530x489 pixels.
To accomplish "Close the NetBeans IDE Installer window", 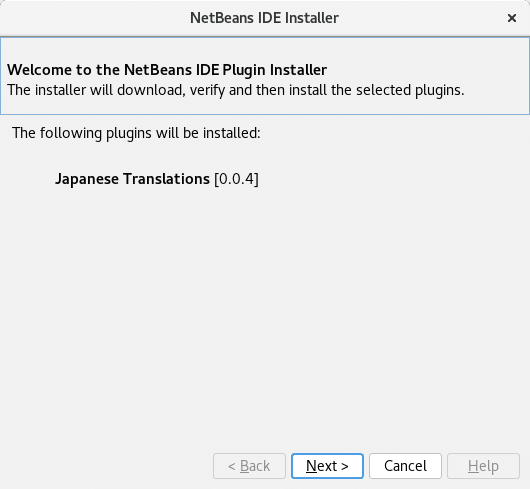I will [512, 18].
